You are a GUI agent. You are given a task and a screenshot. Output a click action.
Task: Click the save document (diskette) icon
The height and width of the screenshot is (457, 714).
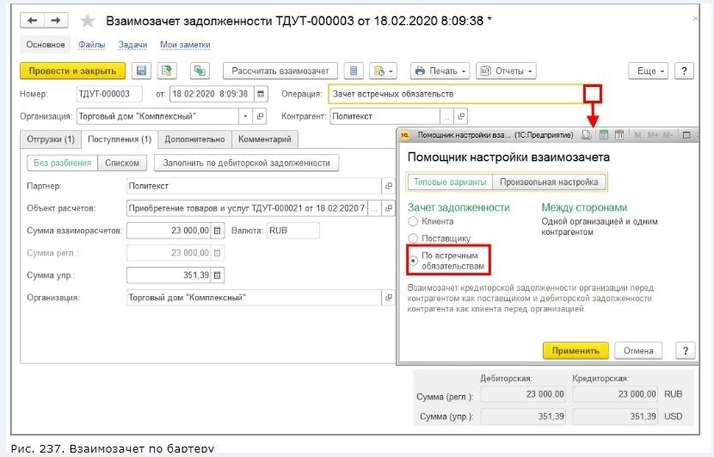tap(141, 71)
